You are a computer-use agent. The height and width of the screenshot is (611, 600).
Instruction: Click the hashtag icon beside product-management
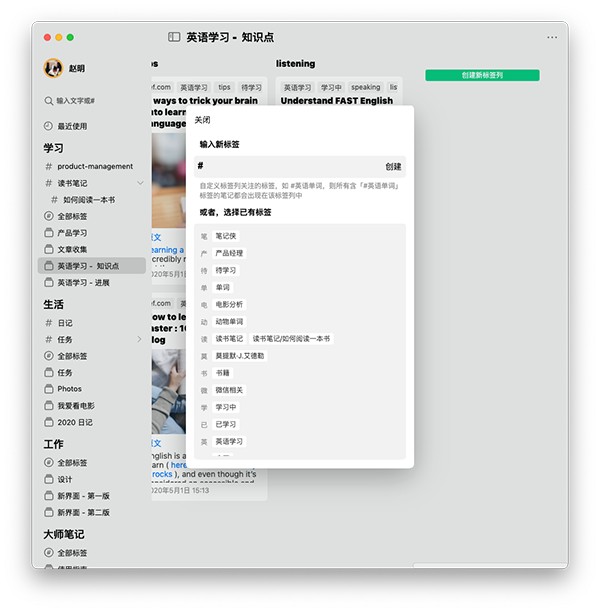click(x=48, y=166)
